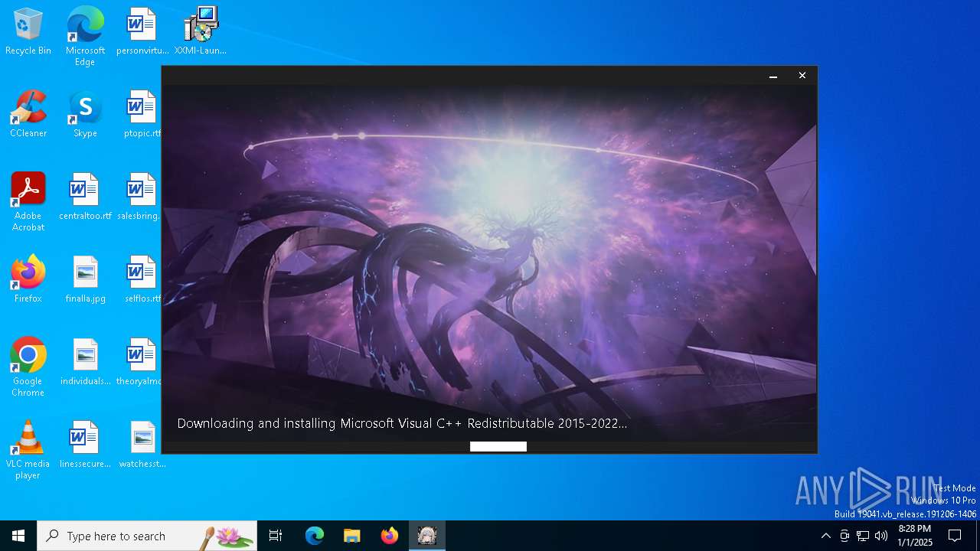Open File Explorer from the taskbar
The image size is (980, 551).
352,536
